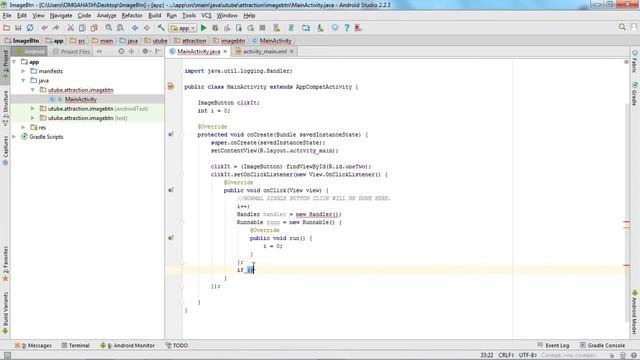Screen dimensions: 640x360
Task: Toggle the Favorites side panel
Action: pyautogui.click(x=5, y=264)
